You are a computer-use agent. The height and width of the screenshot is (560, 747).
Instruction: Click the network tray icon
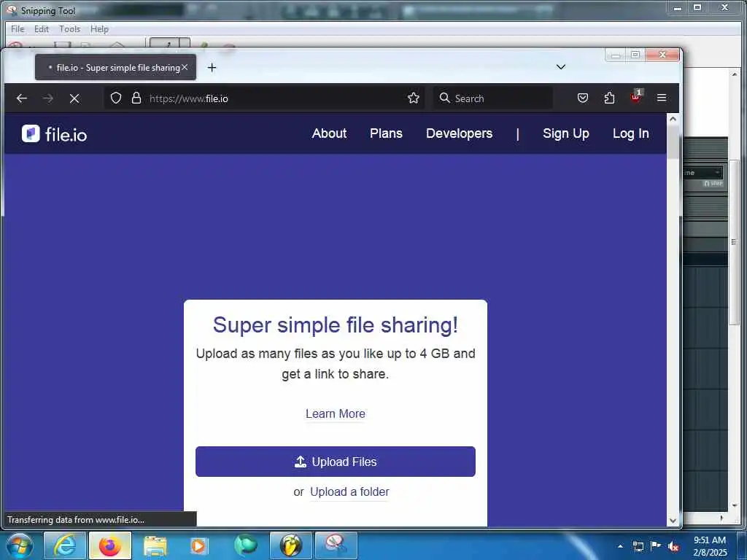638,546
